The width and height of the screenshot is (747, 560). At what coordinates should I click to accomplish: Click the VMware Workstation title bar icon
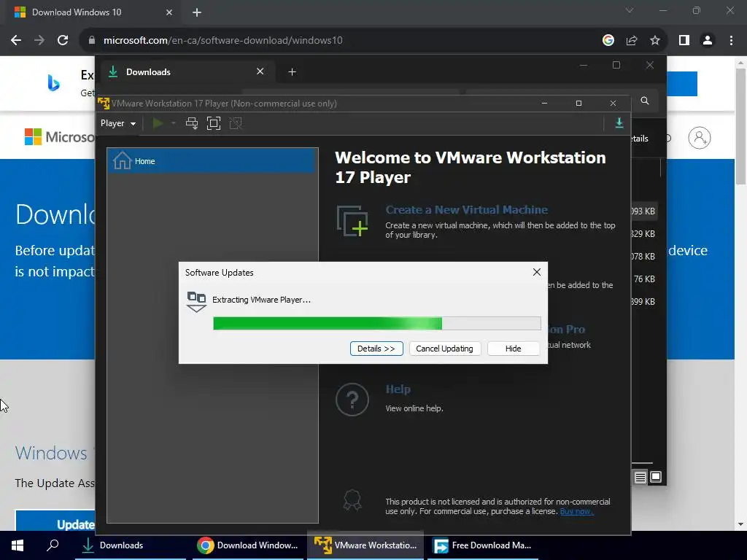point(104,103)
